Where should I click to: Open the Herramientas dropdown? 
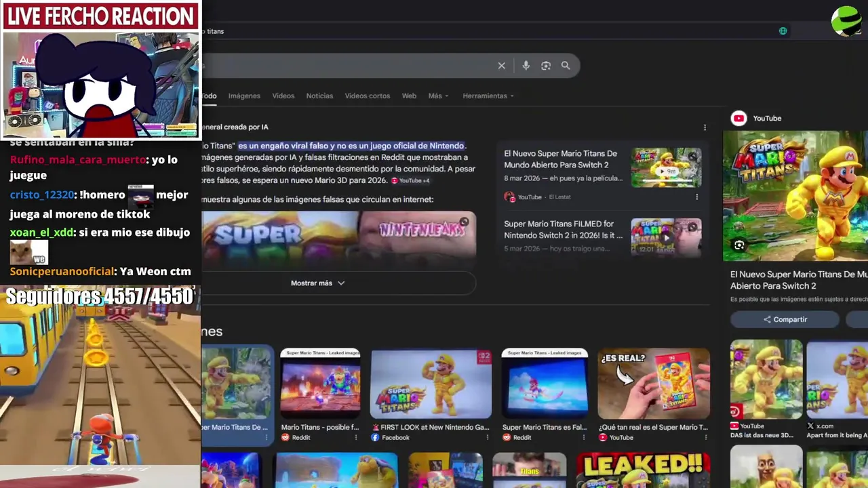click(x=488, y=96)
